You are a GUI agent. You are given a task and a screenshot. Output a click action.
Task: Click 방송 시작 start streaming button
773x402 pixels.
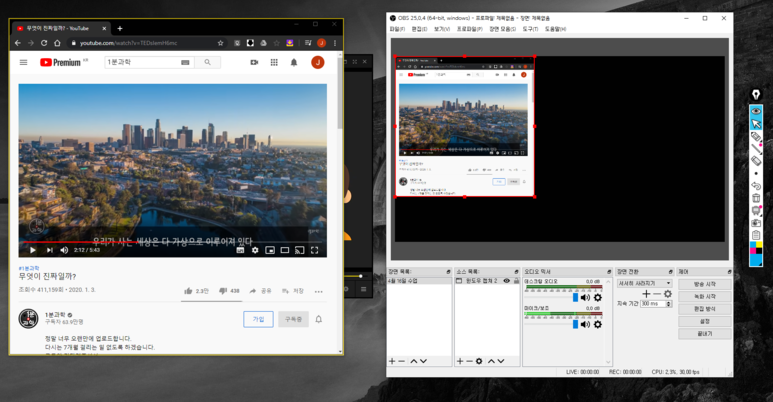[x=704, y=284]
